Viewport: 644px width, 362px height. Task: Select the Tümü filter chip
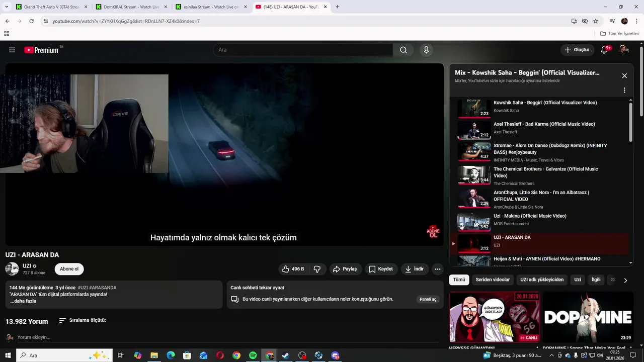459,280
